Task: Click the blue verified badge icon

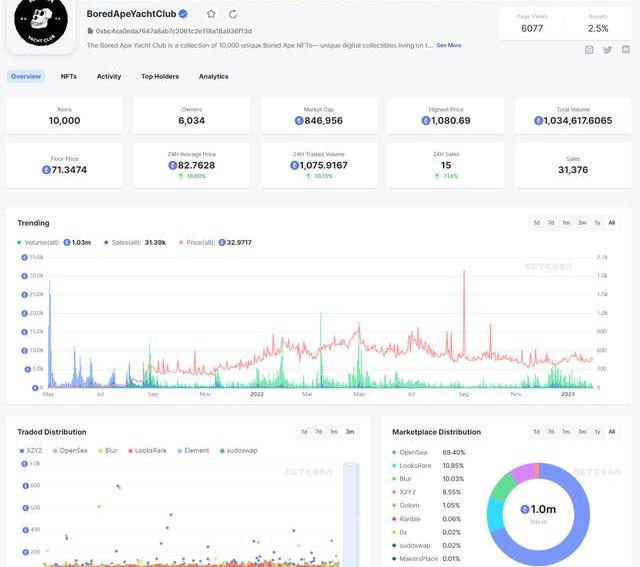Action: tap(183, 14)
